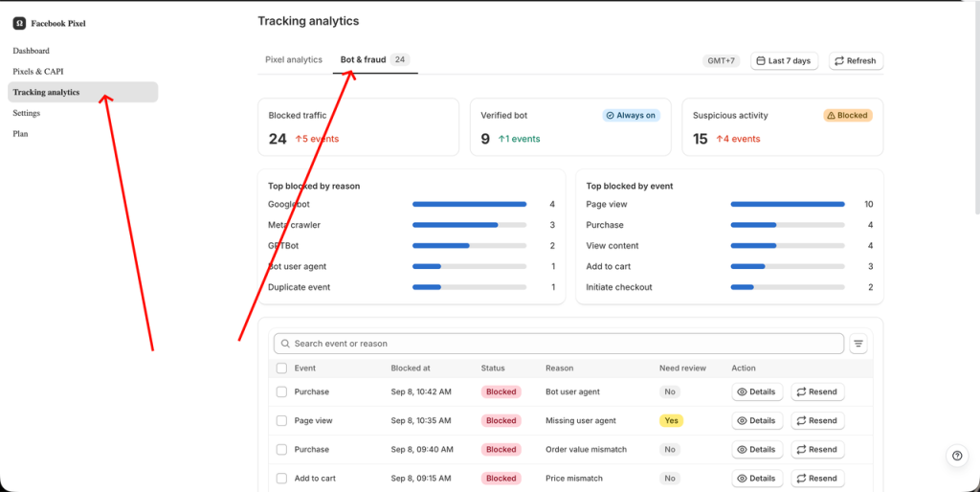Click the Meta crawler reason label
Image resolution: width=980 pixels, height=492 pixels.
[x=295, y=225]
